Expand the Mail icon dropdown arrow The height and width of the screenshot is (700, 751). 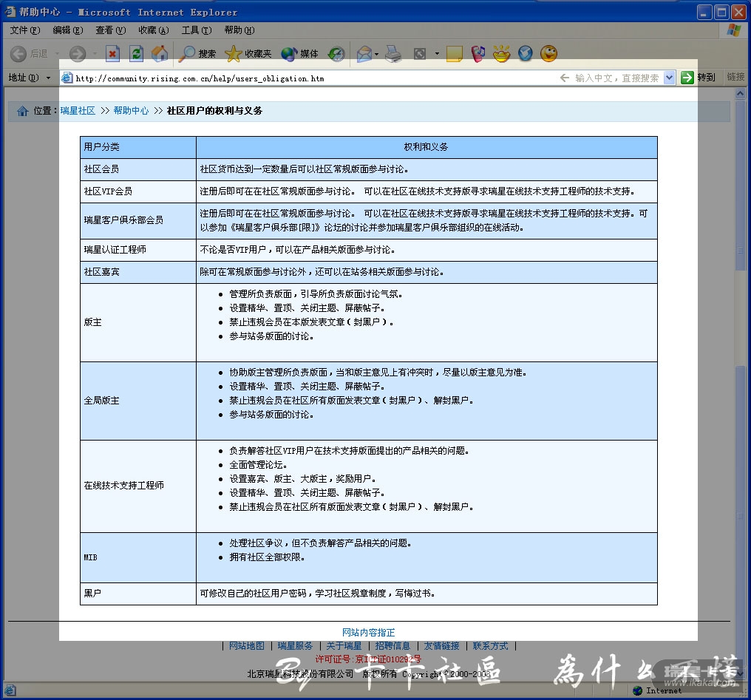click(x=376, y=54)
